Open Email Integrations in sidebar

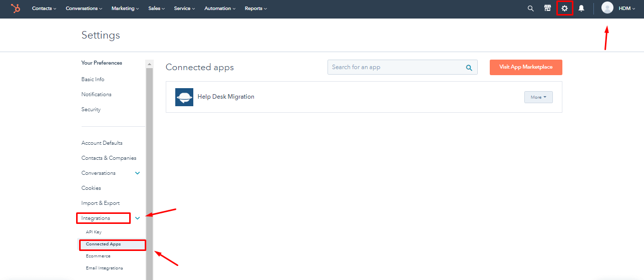[104, 268]
